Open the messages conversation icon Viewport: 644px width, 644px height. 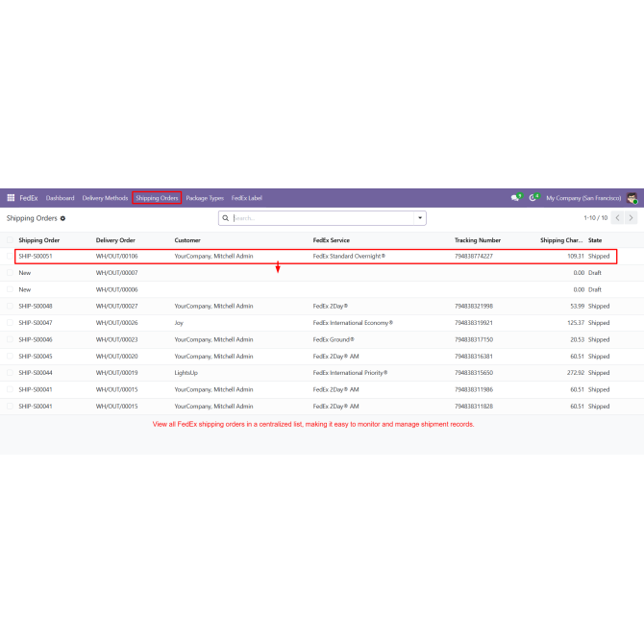tap(515, 198)
